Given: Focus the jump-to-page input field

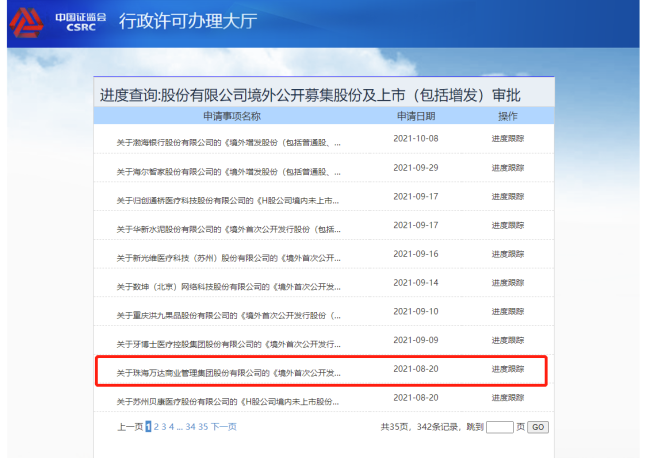Looking at the screenshot, I should click(500, 427).
